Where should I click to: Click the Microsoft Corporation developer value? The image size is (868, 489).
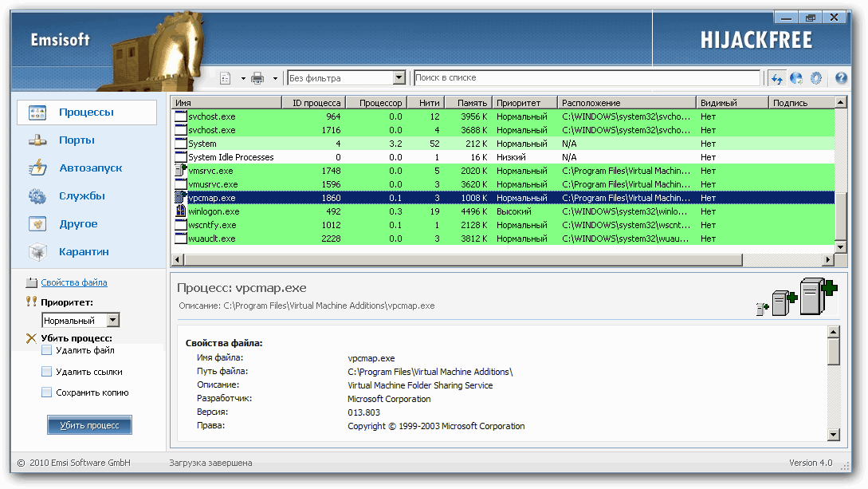coord(389,399)
